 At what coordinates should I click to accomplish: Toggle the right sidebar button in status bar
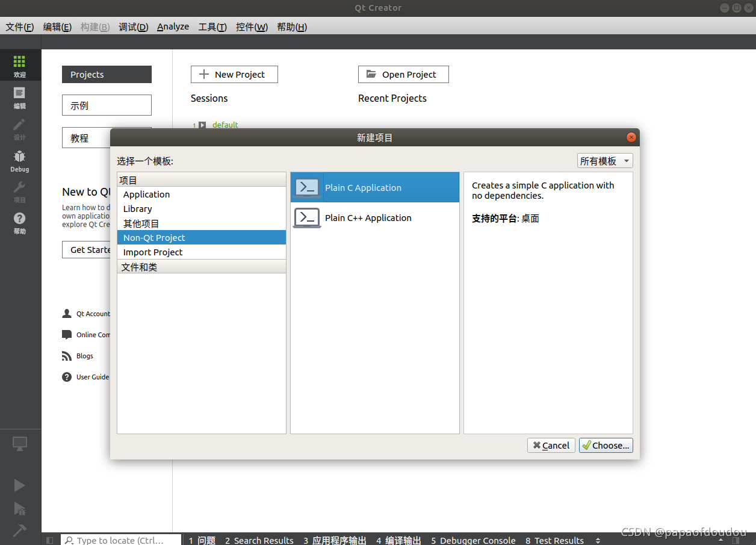click(x=736, y=540)
